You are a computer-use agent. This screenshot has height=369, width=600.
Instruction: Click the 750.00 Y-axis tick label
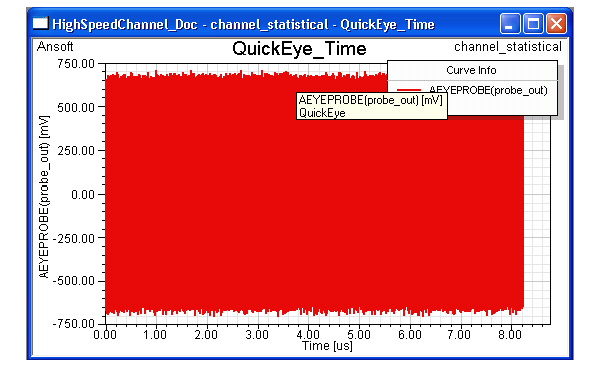(x=76, y=64)
